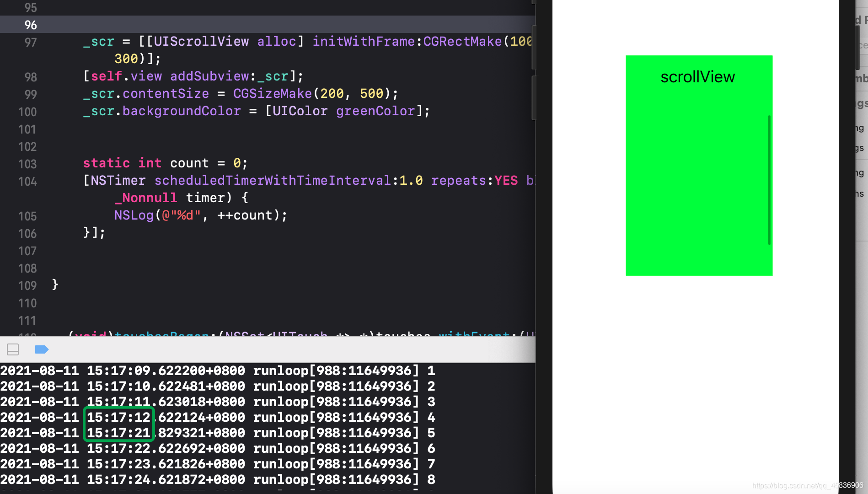Click console log line ending in 1

pos(218,370)
